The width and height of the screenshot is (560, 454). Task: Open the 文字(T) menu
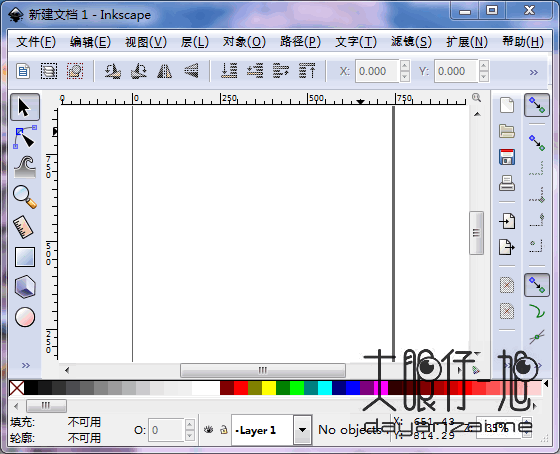coord(356,42)
